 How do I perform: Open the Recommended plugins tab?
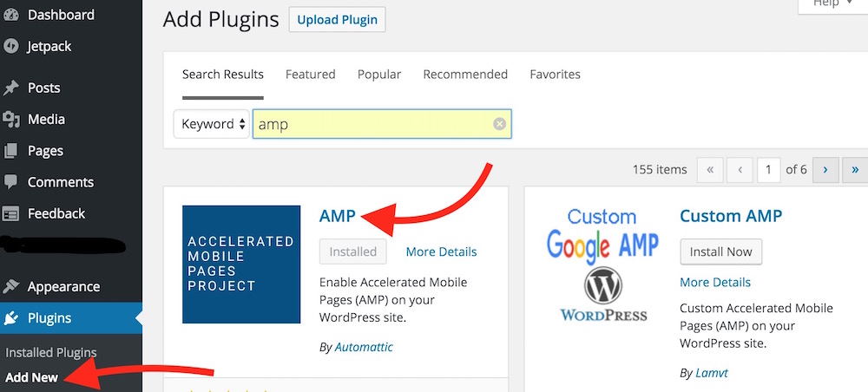coord(465,75)
